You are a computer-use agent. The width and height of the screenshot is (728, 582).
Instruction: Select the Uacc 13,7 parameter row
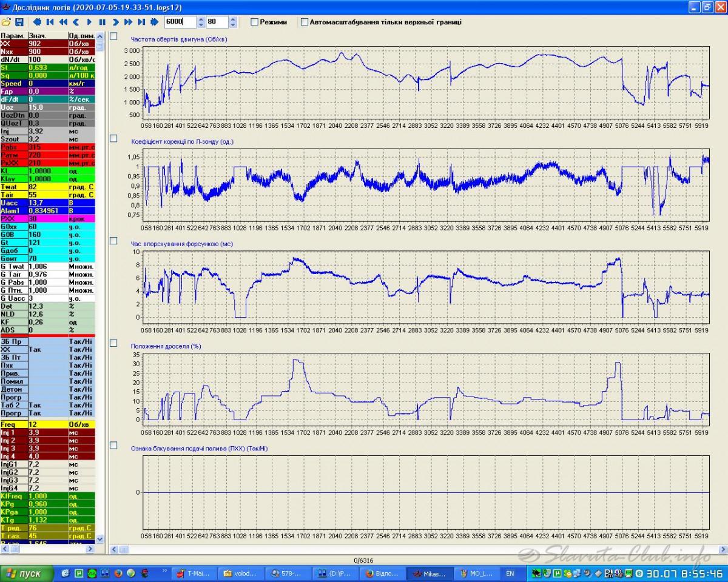click(48, 202)
